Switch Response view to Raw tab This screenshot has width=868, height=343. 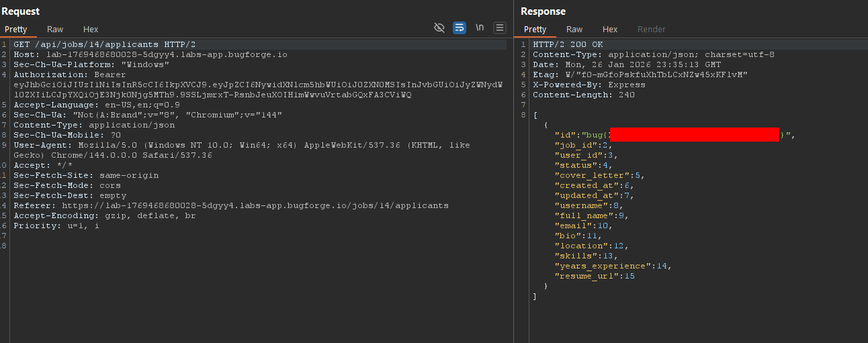[x=574, y=30]
